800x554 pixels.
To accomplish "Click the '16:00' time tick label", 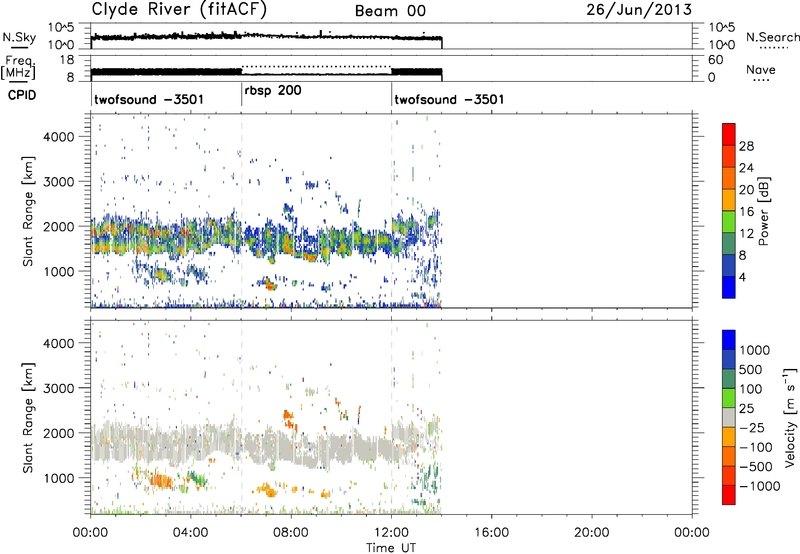I will point(491,533).
